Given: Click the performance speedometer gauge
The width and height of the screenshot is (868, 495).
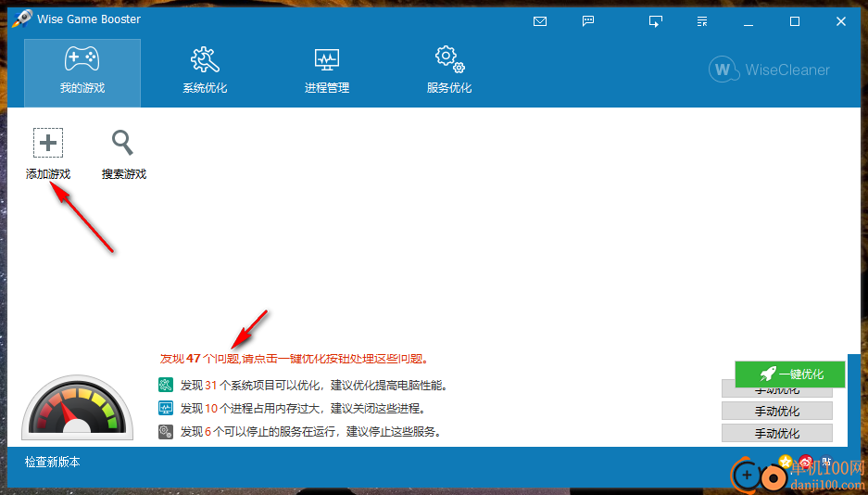Looking at the screenshot, I should [x=78, y=408].
